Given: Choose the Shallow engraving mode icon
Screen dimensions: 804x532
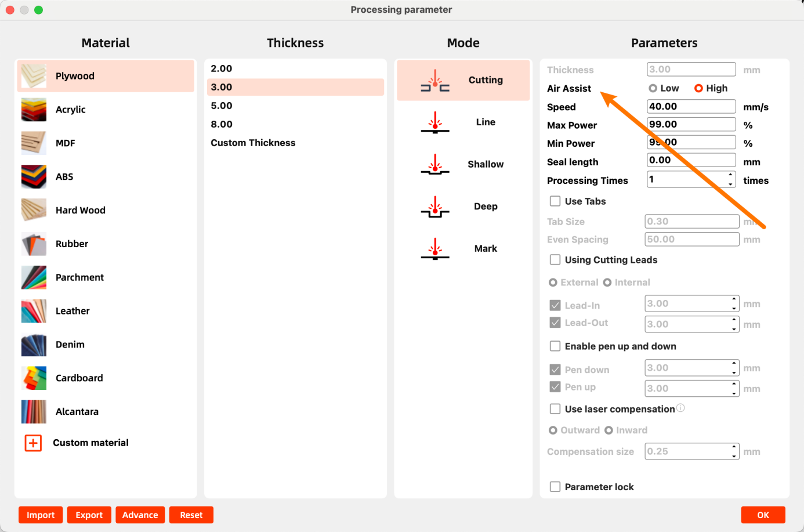Looking at the screenshot, I should pyautogui.click(x=434, y=165).
